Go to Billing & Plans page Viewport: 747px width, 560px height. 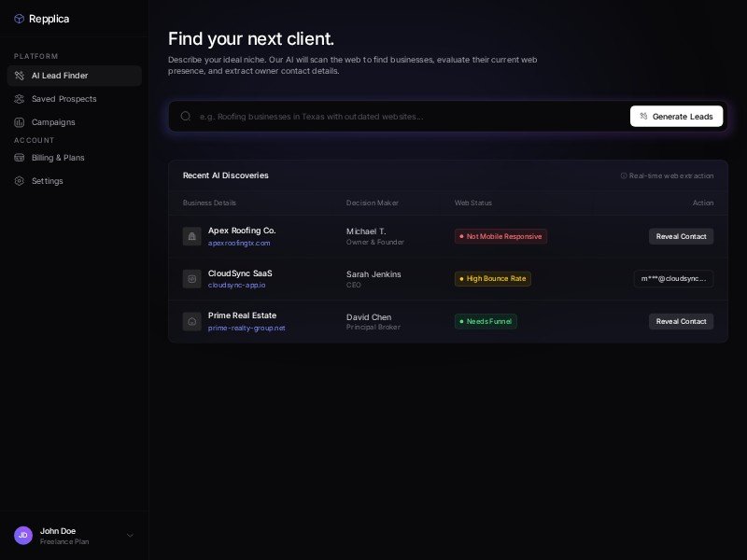pos(58,158)
